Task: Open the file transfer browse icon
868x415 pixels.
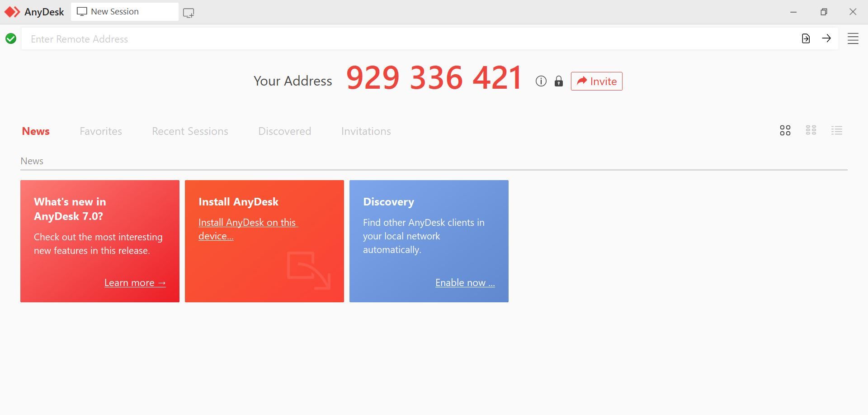Action: (806, 38)
